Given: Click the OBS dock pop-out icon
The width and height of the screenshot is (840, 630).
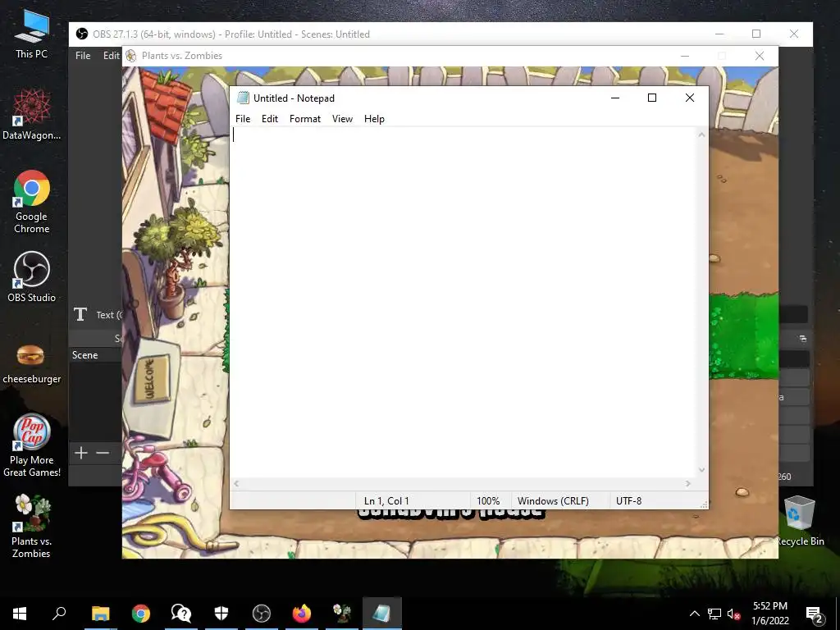Looking at the screenshot, I should click(x=802, y=339).
